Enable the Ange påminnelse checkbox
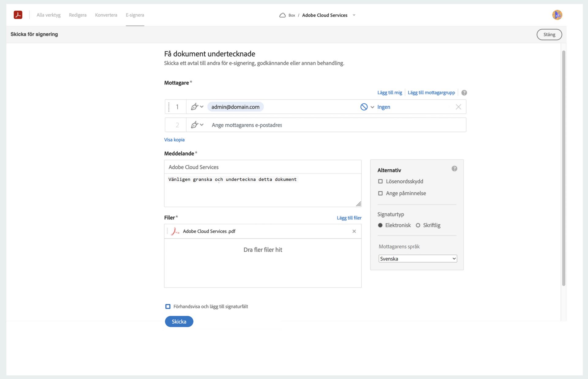The image size is (588, 379). click(380, 193)
